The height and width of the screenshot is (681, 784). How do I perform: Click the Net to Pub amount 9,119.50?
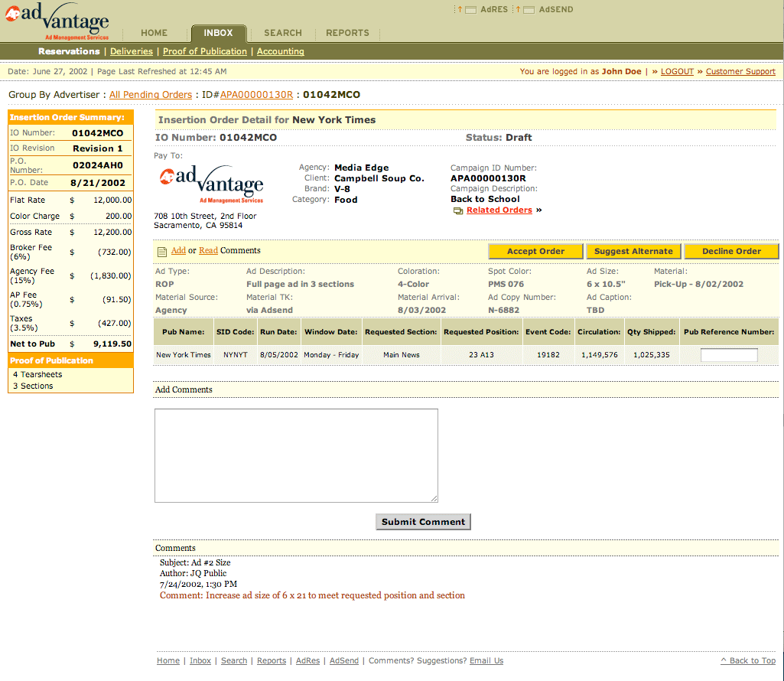click(x=112, y=344)
